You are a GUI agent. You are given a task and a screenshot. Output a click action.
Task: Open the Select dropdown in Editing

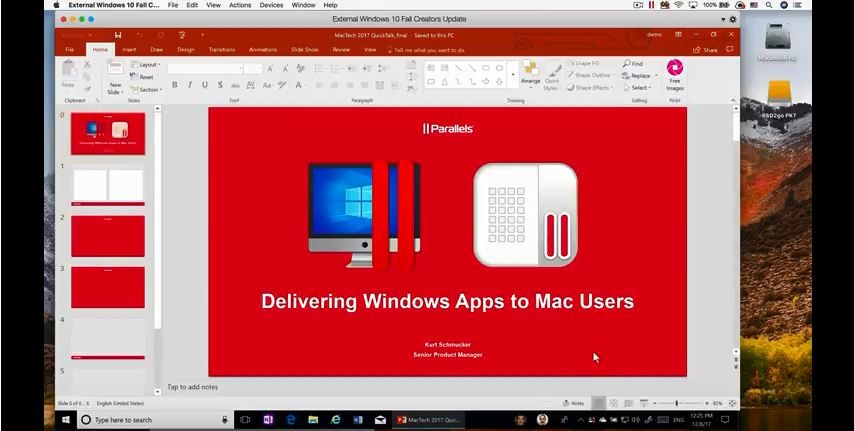pos(637,88)
